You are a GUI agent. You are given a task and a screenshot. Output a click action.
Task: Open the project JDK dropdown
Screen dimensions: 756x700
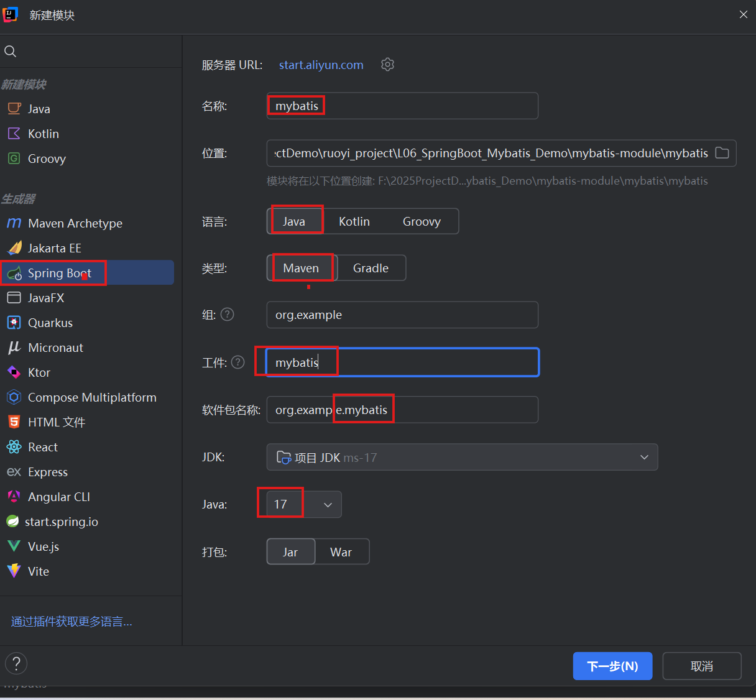pos(462,457)
